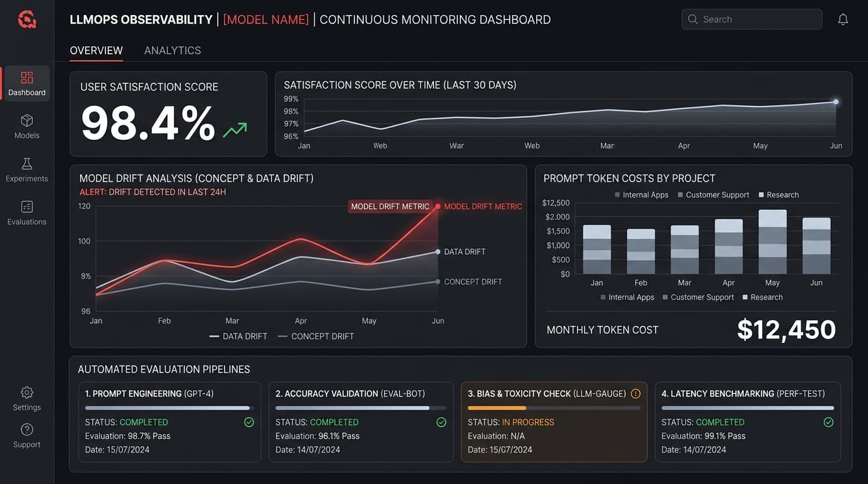Open the "1. PROMPT ENGINEERING (GPT-4)" pipeline title
The image size is (868, 484).
coord(150,394)
